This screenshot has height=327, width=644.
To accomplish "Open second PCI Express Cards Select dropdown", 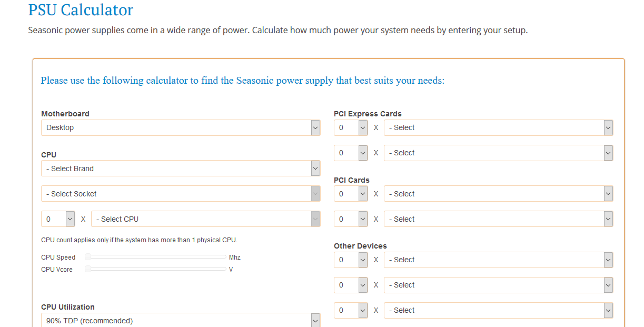I will pyautogui.click(x=499, y=153).
